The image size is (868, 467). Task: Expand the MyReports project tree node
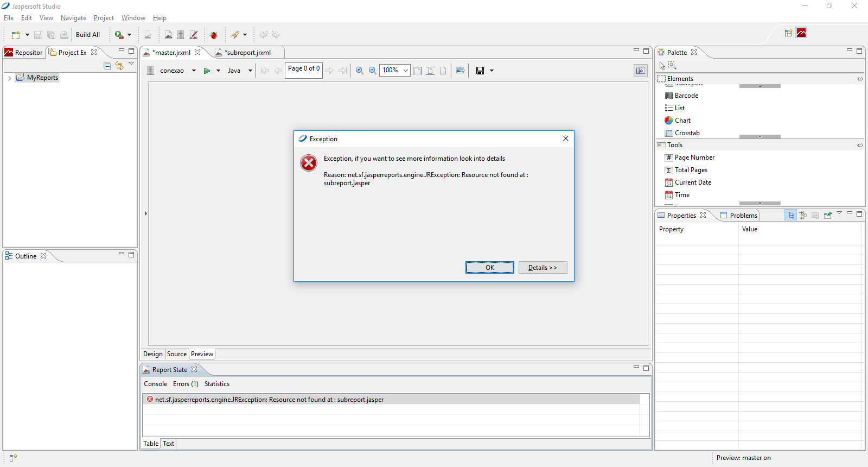[9, 78]
